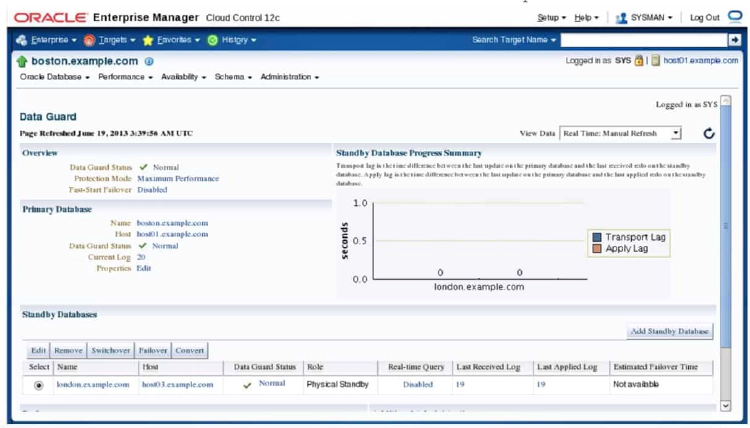Click the Failover button

[x=153, y=351]
